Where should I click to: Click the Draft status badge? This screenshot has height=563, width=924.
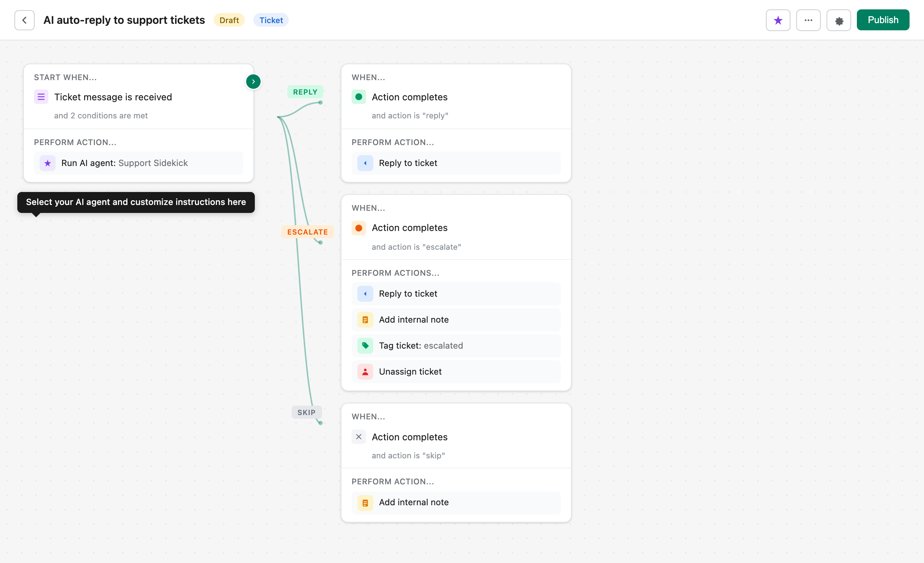[x=229, y=20]
